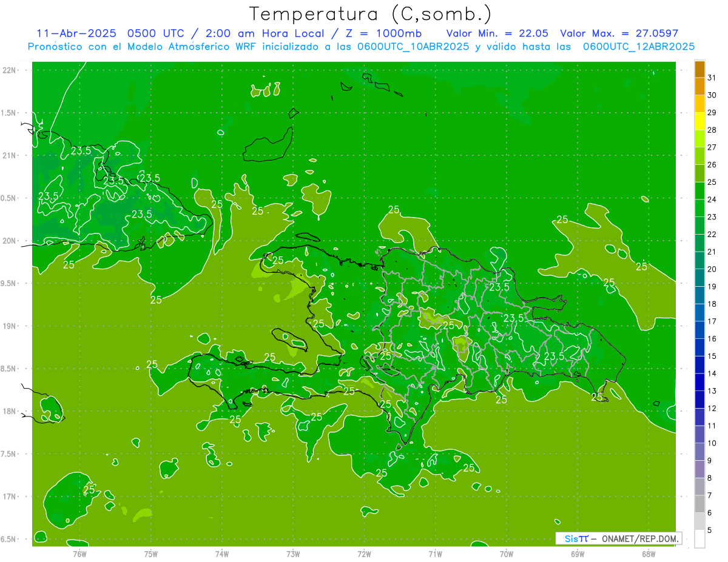The width and height of the screenshot is (728, 562).
Task: Click the green colorbar segment between 24 and 25
Action: 699,190
